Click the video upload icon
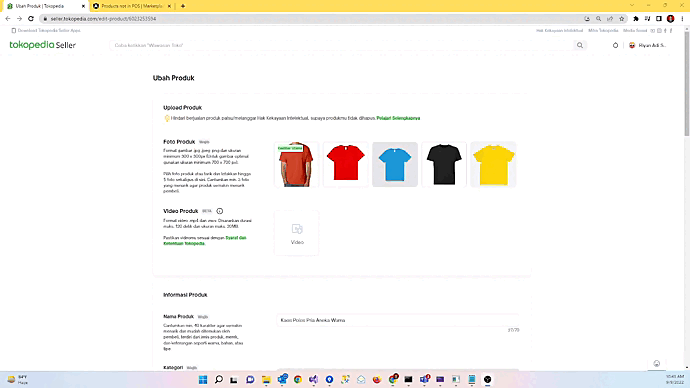This screenshot has width=690, height=388. [x=297, y=229]
